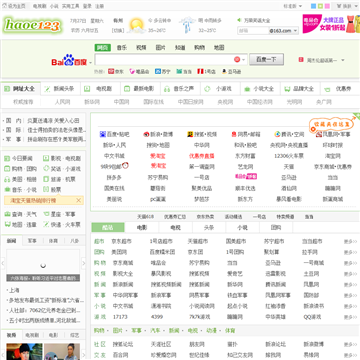Screen dimensions: 360x360
Task: Expand the search engine arrow beside the Baidu logo
Action: pos(90,62)
